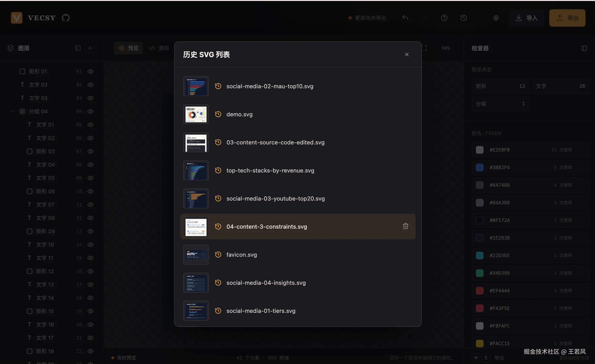Hide 矩形 01 layer with eye icon
The image size is (595, 364).
coord(90,71)
